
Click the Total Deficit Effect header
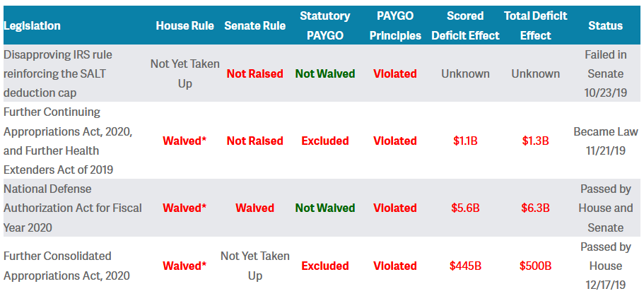pos(535,25)
